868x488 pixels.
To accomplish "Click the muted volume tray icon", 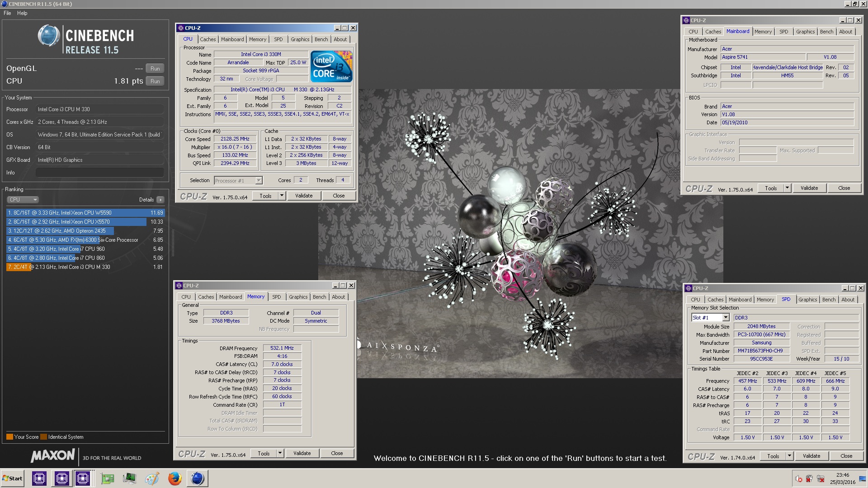I will click(799, 479).
